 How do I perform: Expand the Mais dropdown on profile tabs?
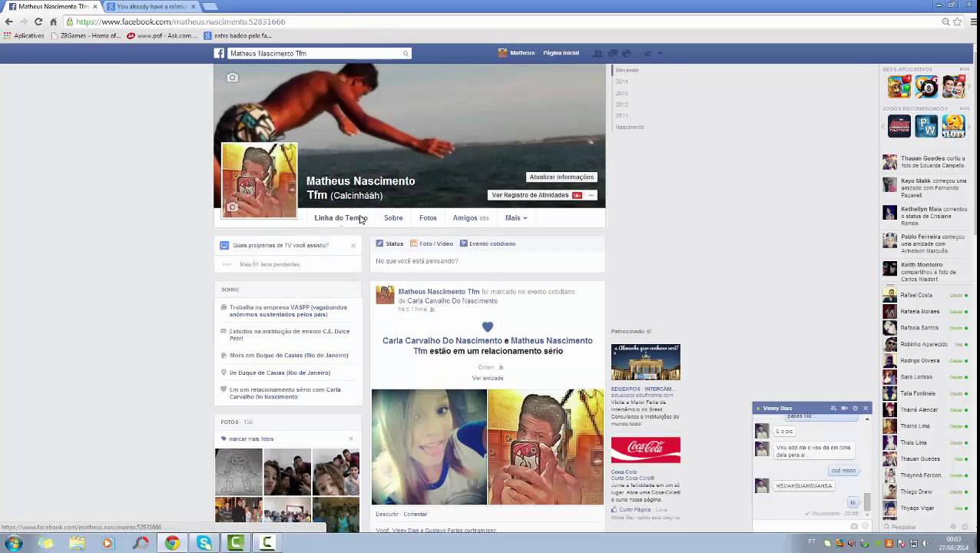pyautogui.click(x=516, y=218)
